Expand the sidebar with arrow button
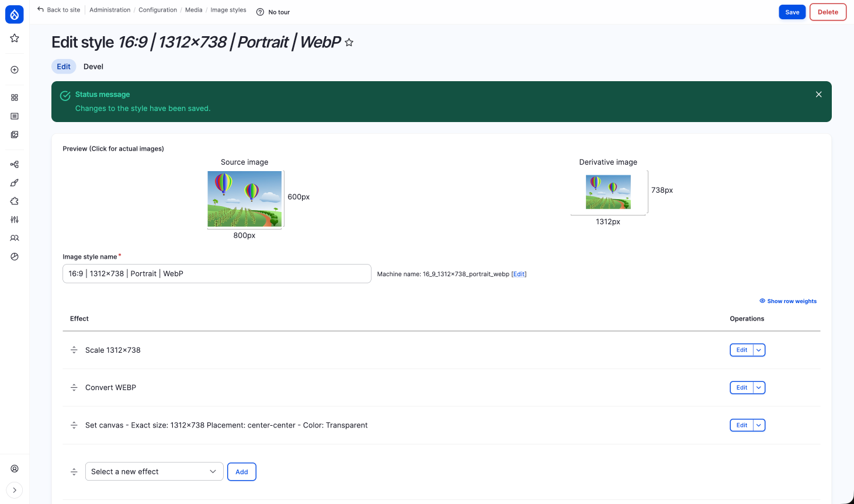This screenshot has height=504, width=854. [15, 490]
